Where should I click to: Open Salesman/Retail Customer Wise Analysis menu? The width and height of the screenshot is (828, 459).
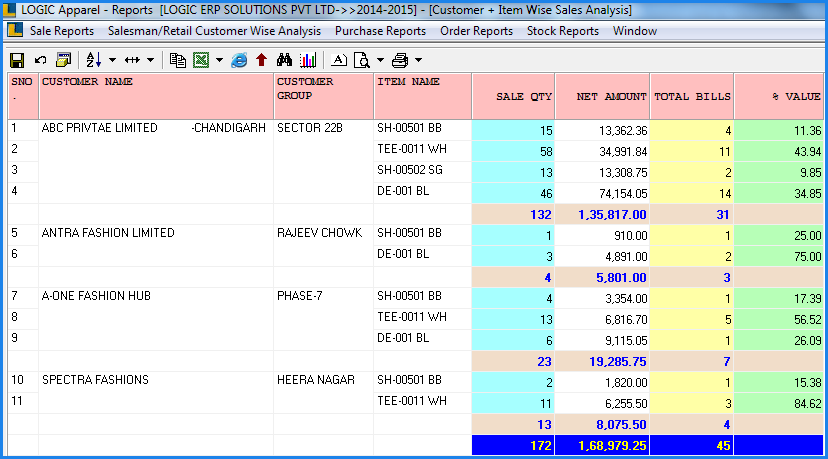(x=214, y=31)
